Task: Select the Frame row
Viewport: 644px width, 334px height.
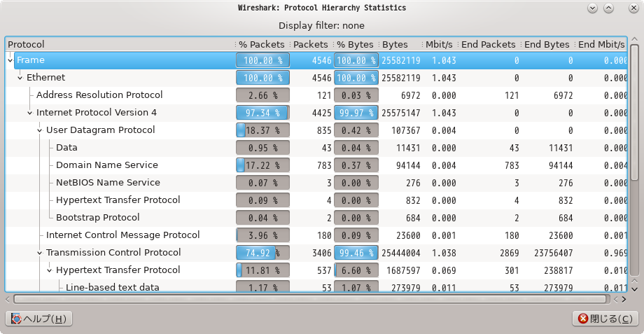Action: 316,60
